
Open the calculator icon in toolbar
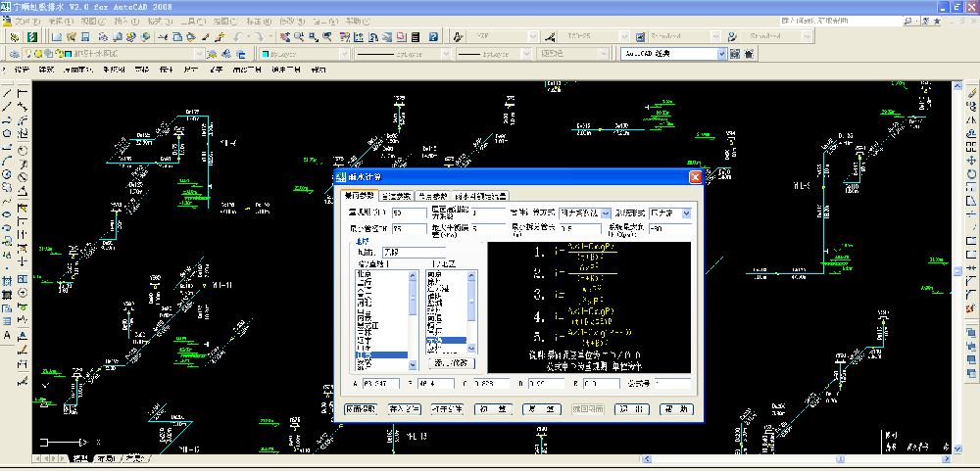(x=415, y=37)
